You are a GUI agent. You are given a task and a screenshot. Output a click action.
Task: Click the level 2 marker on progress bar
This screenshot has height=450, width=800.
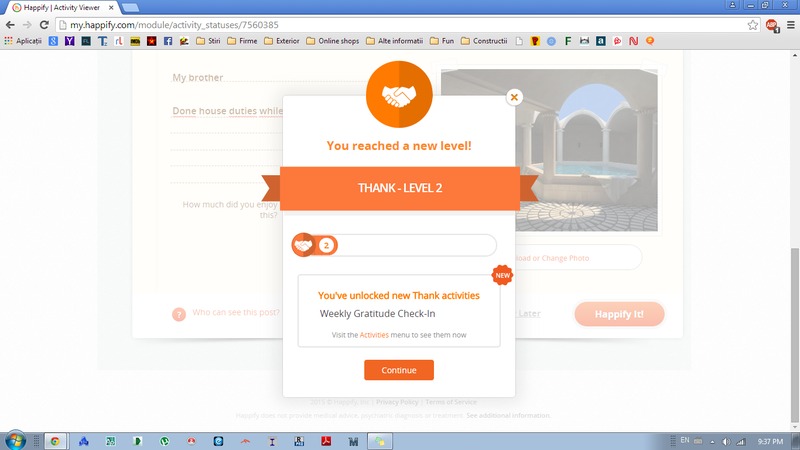pyautogui.click(x=327, y=245)
